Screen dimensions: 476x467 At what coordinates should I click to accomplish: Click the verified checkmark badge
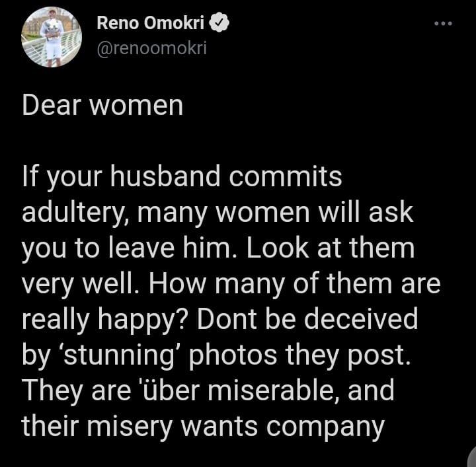pyautogui.click(x=219, y=22)
